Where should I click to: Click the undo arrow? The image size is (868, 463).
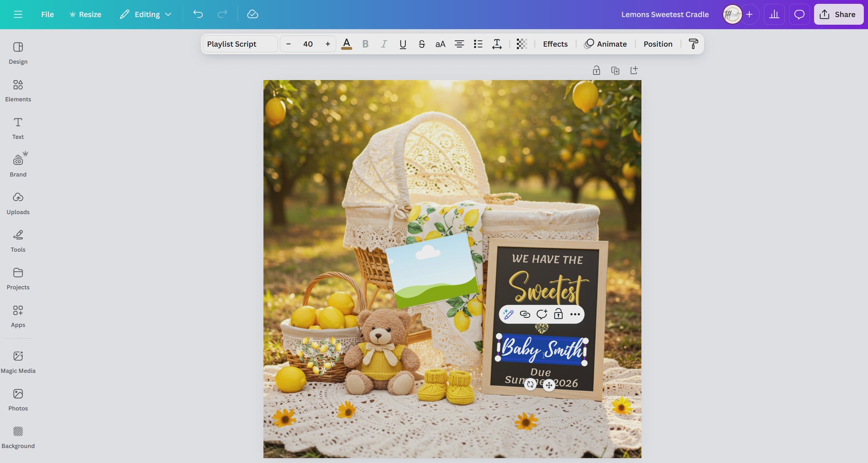coord(197,14)
